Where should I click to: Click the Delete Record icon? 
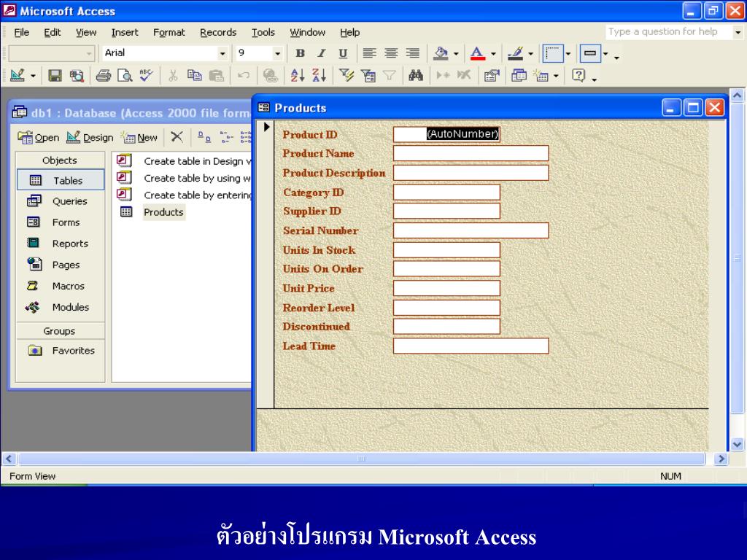[464, 75]
